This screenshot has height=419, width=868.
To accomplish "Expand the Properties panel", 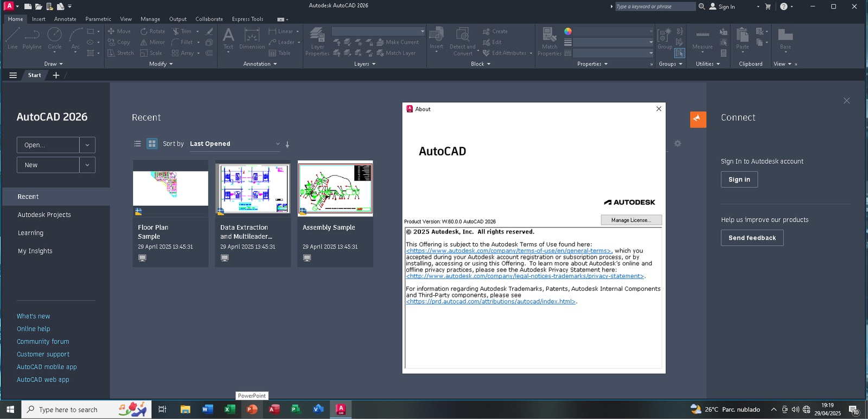I will (592, 64).
